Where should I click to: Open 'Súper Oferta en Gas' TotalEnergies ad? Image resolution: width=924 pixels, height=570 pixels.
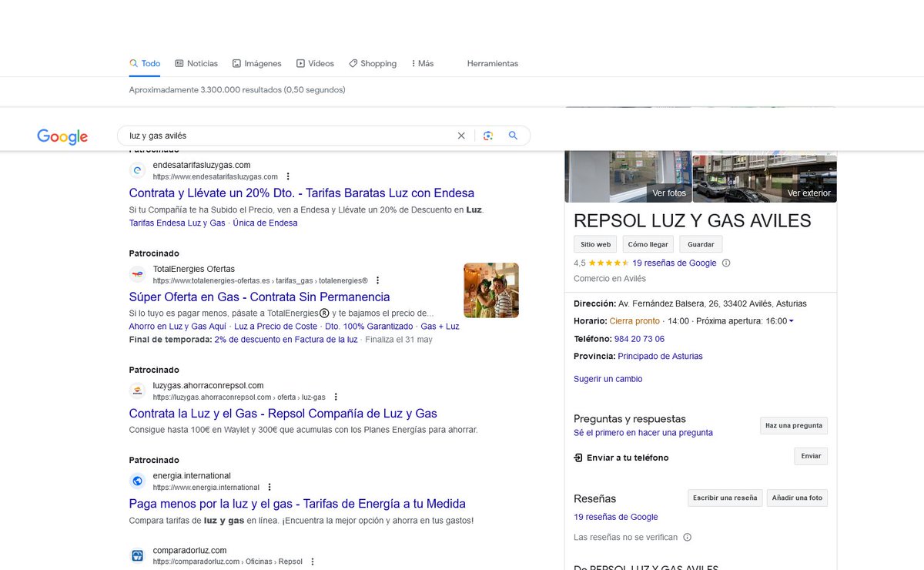click(259, 297)
